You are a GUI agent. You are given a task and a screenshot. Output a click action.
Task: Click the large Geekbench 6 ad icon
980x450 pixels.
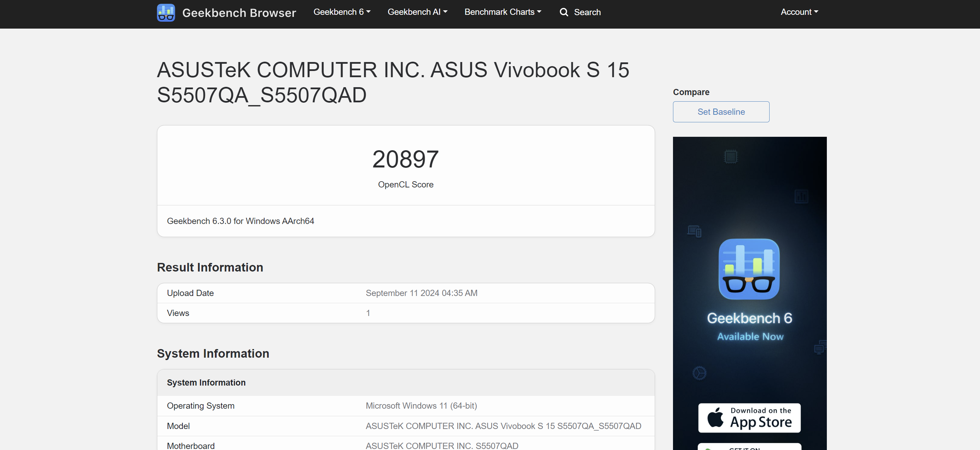(749, 269)
